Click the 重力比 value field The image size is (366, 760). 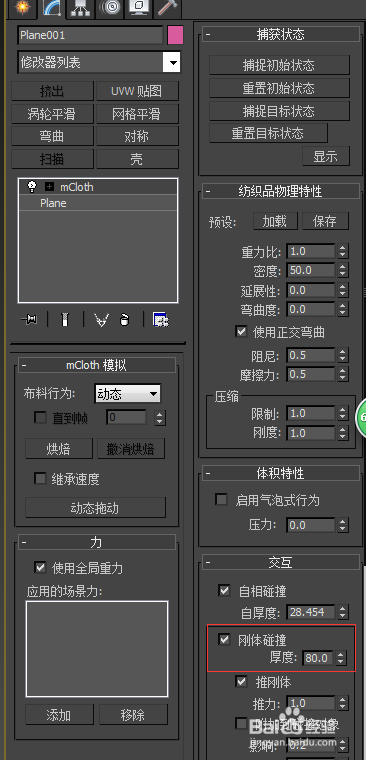311,251
